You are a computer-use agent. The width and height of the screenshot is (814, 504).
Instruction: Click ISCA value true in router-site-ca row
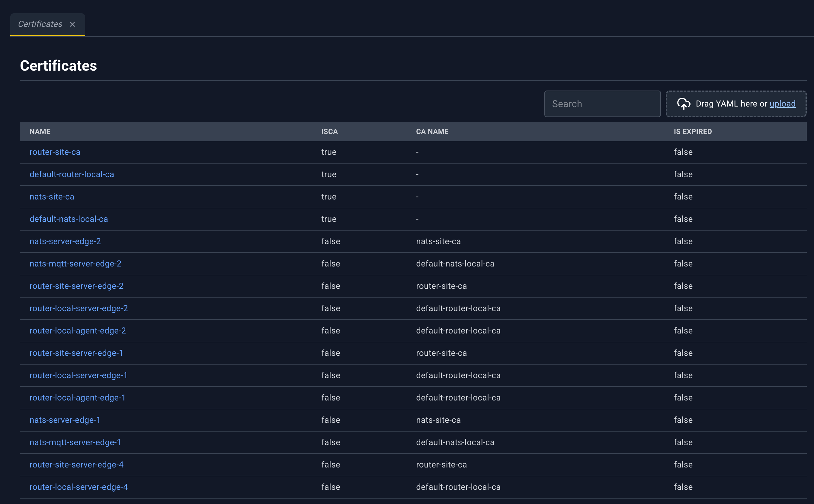click(x=328, y=152)
